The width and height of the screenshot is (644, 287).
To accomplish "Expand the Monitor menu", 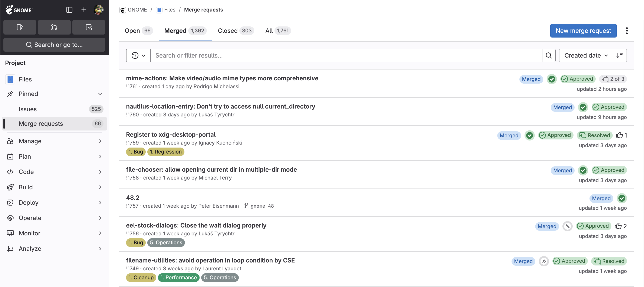I will click(x=54, y=233).
